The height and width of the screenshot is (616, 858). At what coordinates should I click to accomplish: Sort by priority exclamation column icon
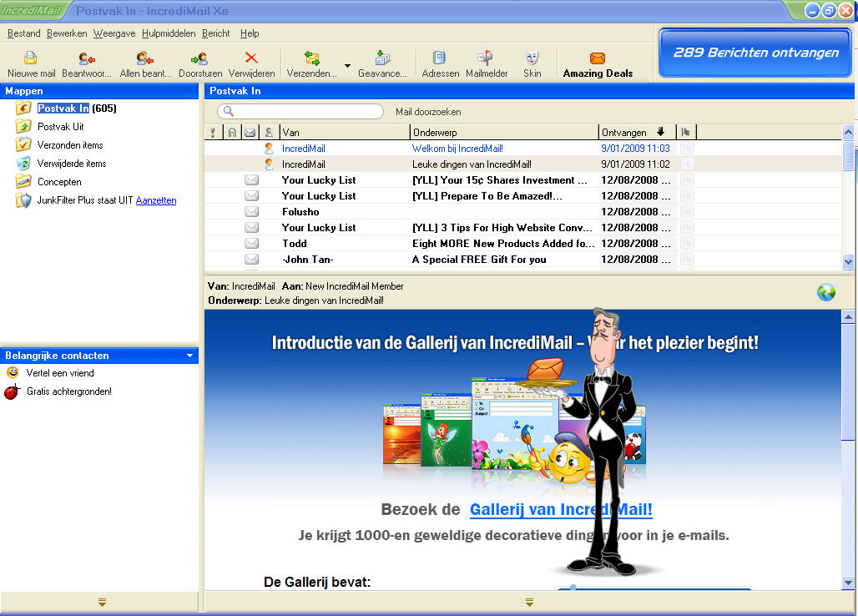[x=212, y=132]
